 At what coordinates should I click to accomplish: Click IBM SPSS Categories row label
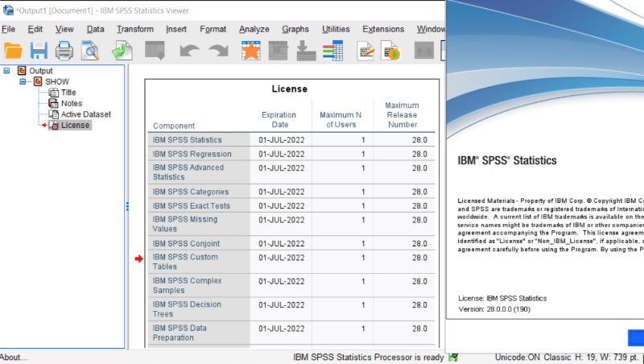point(191,192)
